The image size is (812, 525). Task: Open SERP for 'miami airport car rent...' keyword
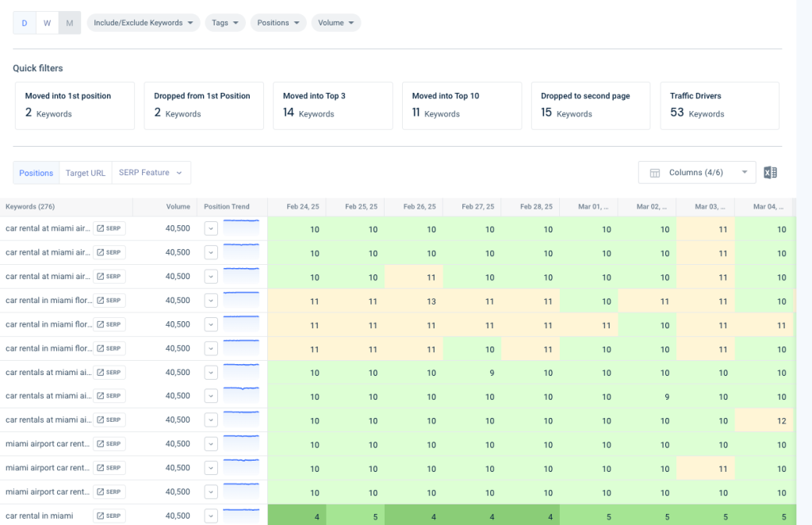[x=109, y=443]
